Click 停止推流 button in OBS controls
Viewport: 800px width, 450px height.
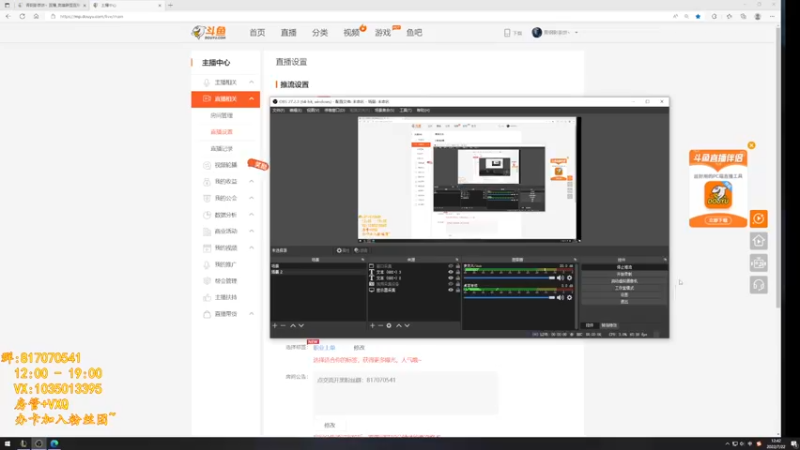tap(624, 267)
